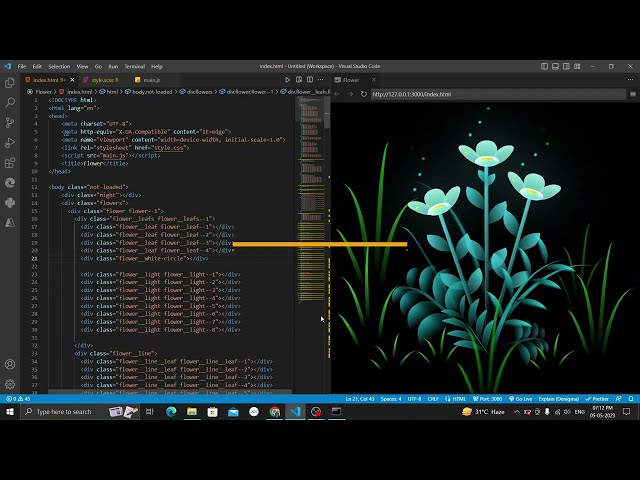Open the Go menu
Viewport: 640px width, 480px height.
point(98,66)
